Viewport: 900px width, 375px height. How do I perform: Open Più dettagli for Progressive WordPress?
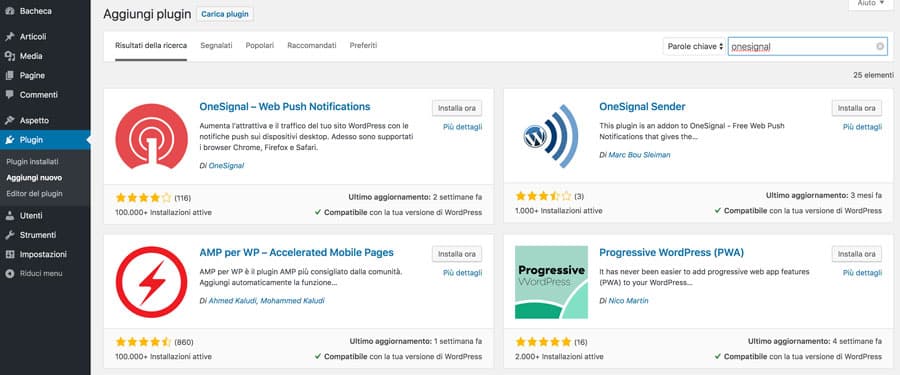click(863, 273)
